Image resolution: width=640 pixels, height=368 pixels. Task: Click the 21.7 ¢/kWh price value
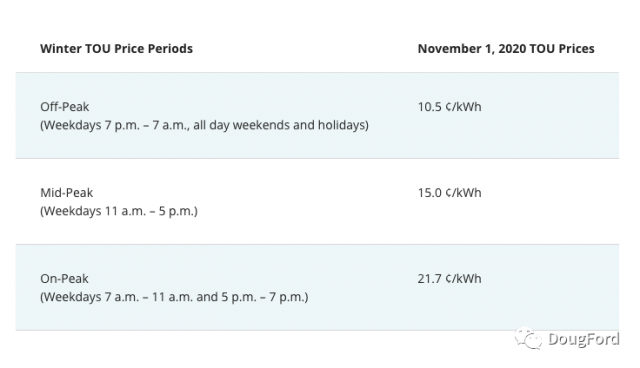449,279
